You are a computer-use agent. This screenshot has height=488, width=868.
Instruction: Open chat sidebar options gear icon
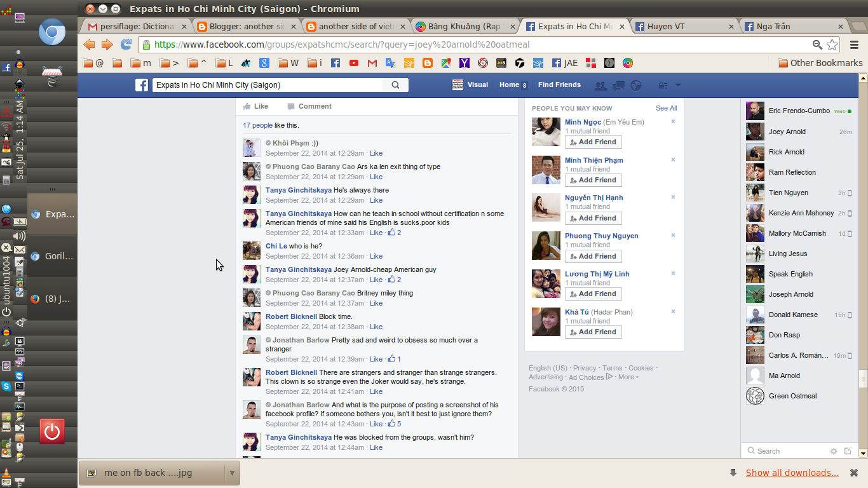(834, 451)
